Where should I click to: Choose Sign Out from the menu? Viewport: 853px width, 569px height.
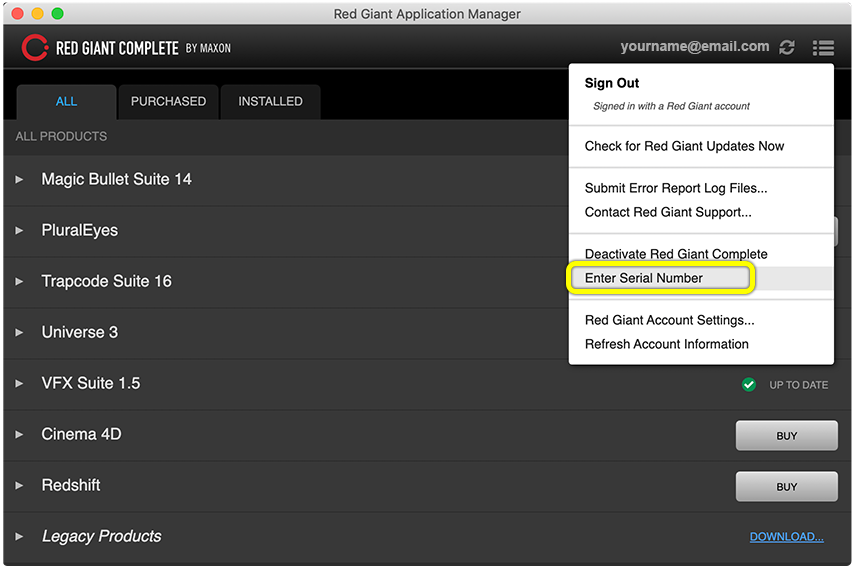(611, 83)
